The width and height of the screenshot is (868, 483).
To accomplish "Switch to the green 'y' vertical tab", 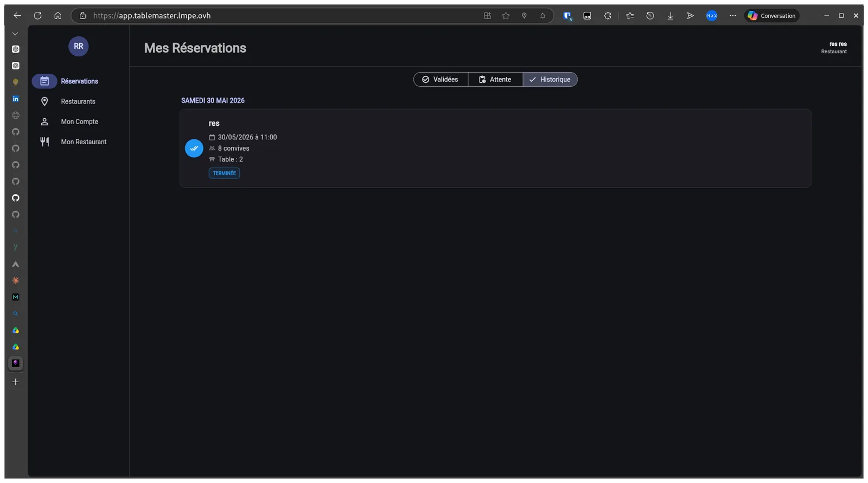I will click(x=16, y=247).
